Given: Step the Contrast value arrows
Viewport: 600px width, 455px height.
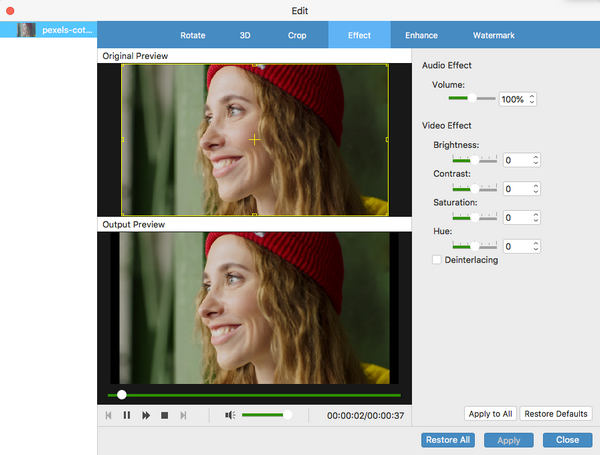Looking at the screenshot, I should [536, 189].
